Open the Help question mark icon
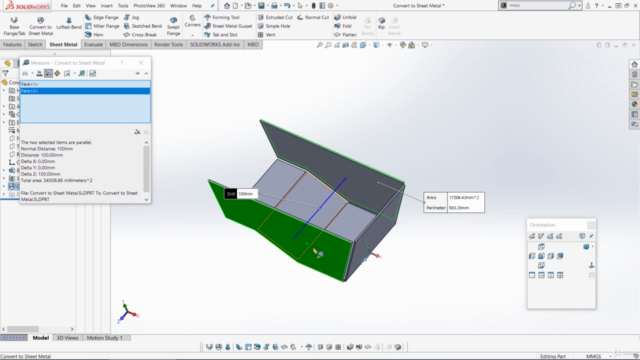 (x=597, y=6)
